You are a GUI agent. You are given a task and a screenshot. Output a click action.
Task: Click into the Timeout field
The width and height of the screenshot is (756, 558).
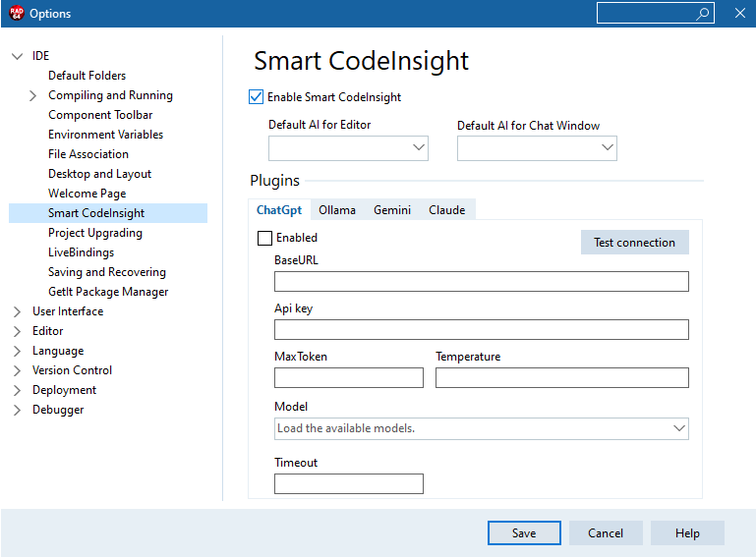pos(349,483)
